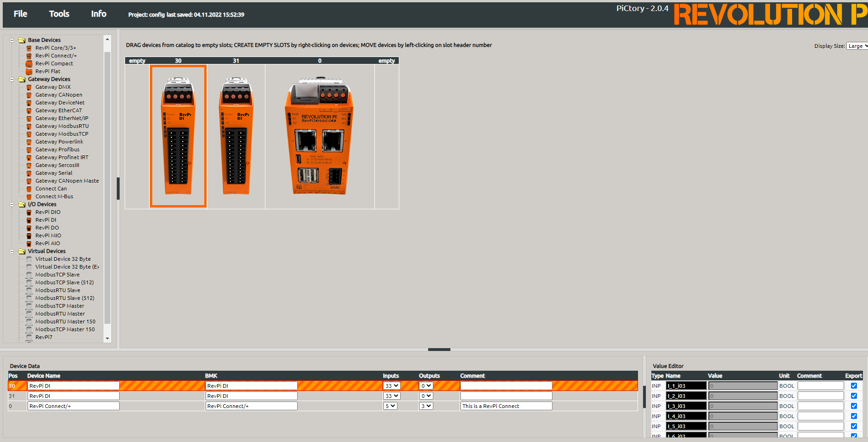Select the RevPi DI module in slot 31

click(236, 136)
